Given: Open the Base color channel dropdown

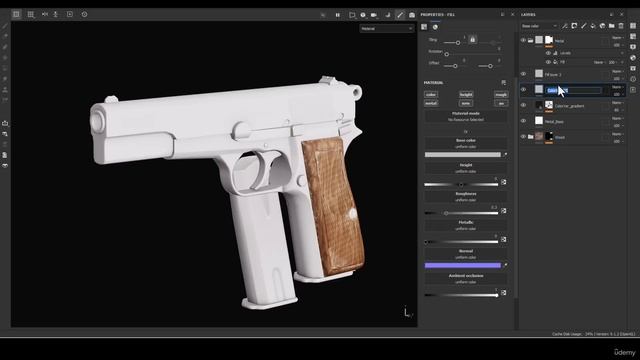Looking at the screenshot, I should [x=539, y=26].
